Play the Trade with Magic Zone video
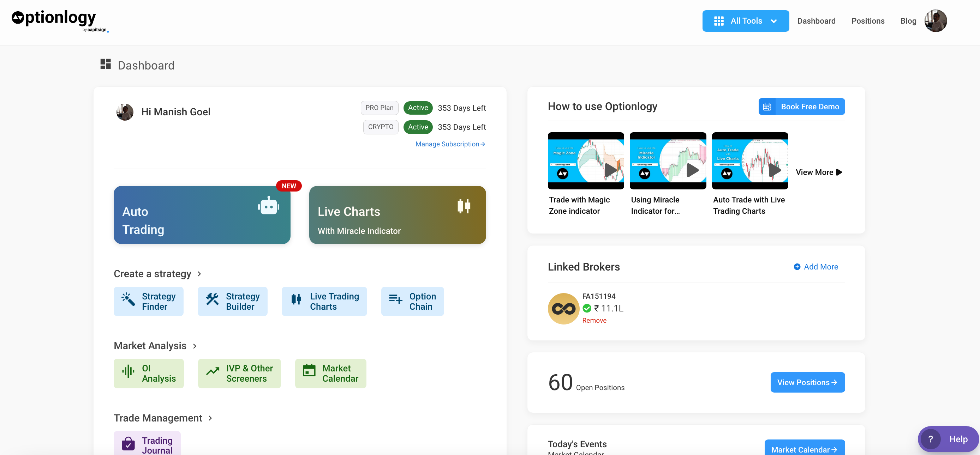This screenshot has height=455, width=980. click(610, 170)
